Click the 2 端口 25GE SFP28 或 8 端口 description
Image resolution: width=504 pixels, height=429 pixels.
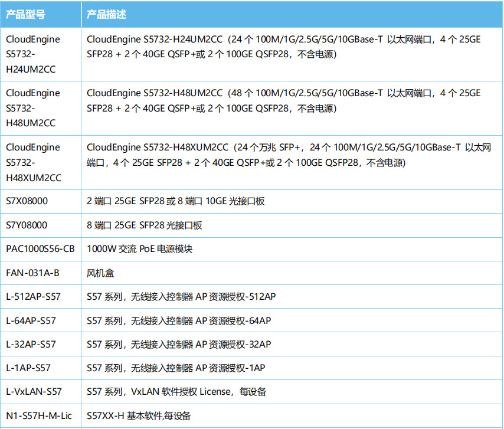(x=175, y=201)
